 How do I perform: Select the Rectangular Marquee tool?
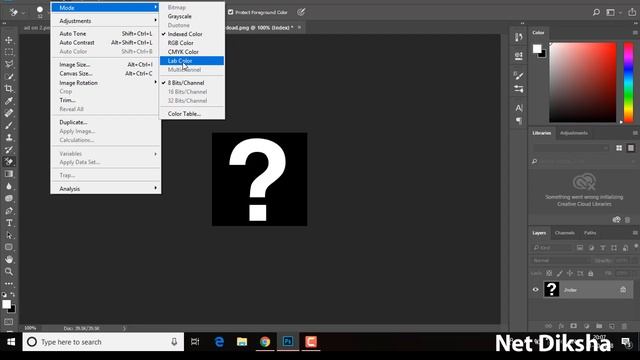click(9, 52)
